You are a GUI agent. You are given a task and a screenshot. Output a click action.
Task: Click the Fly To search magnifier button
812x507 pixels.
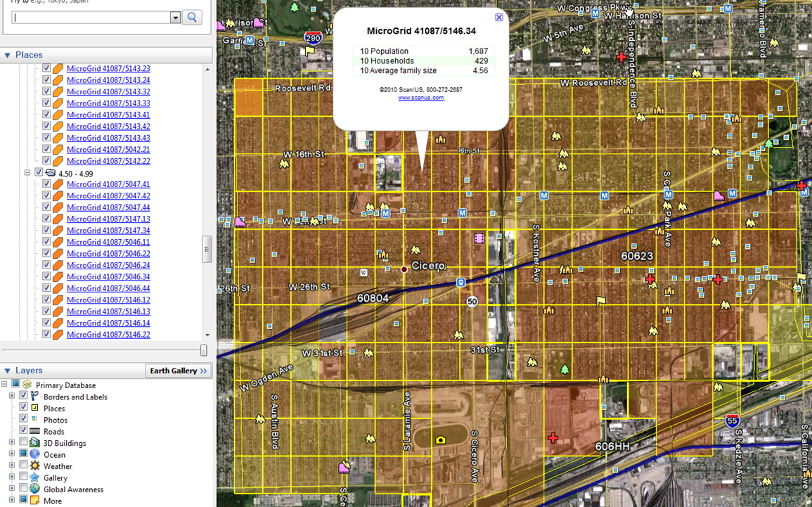point(192,18)
